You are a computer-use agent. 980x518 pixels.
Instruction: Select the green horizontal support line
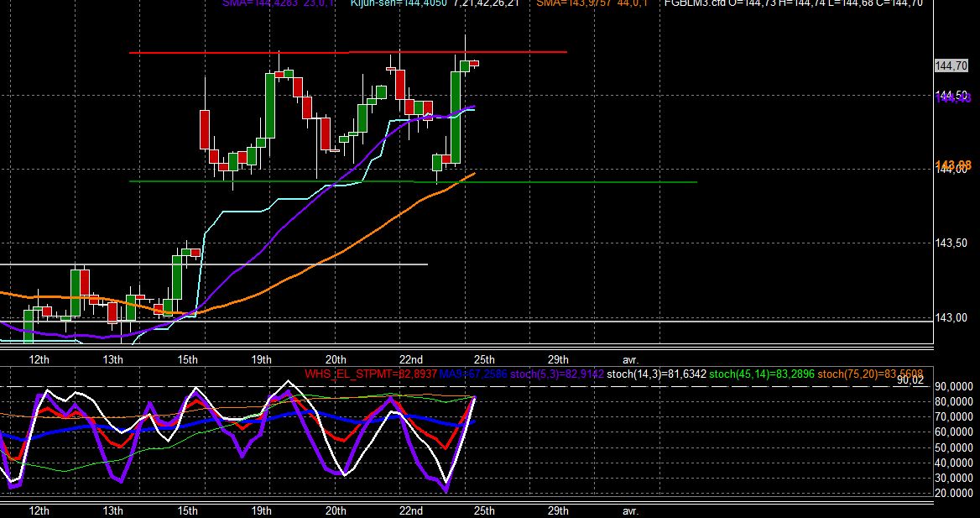[413, 181]
